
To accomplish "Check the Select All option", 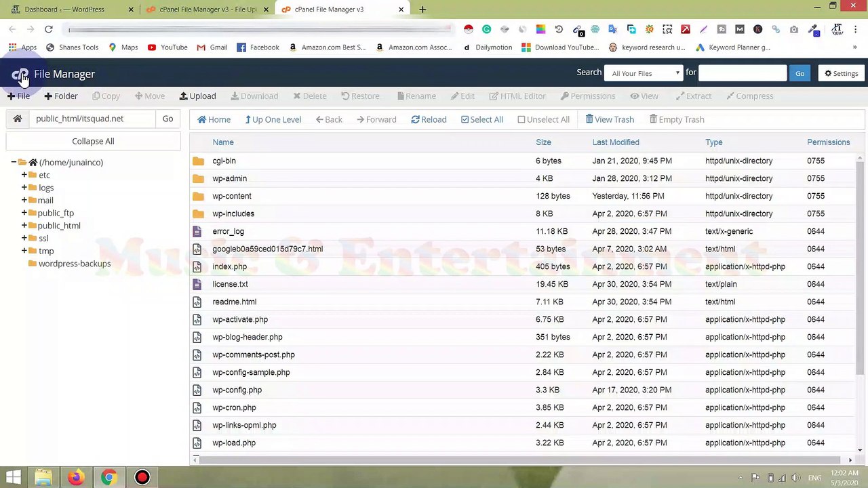I will 482,119.
